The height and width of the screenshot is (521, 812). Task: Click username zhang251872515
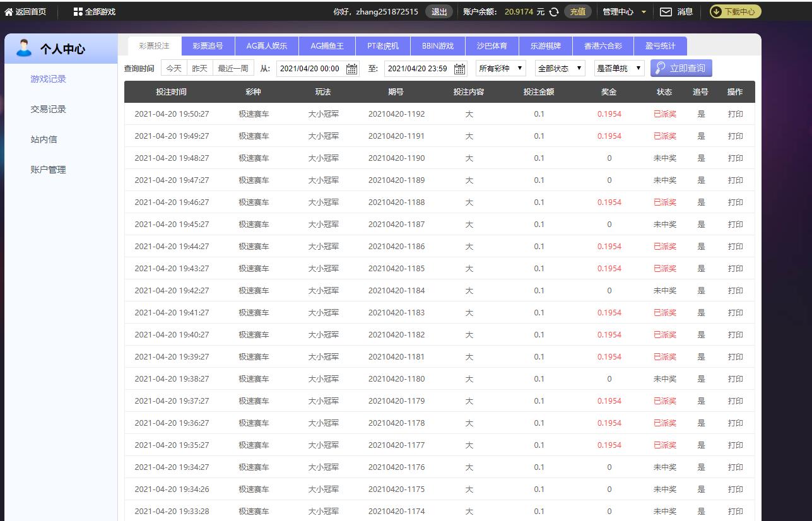386,12
